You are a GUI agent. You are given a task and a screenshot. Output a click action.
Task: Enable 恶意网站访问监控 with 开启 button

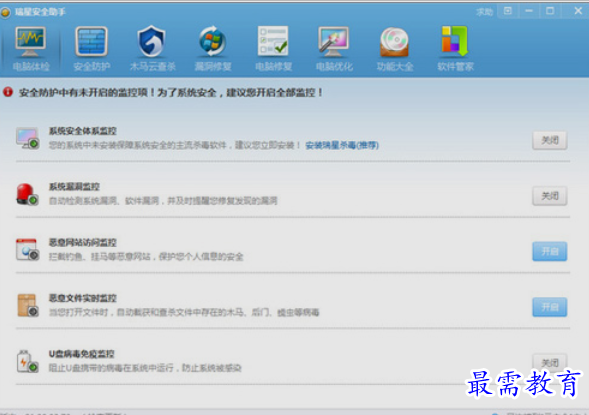[550, 252]
